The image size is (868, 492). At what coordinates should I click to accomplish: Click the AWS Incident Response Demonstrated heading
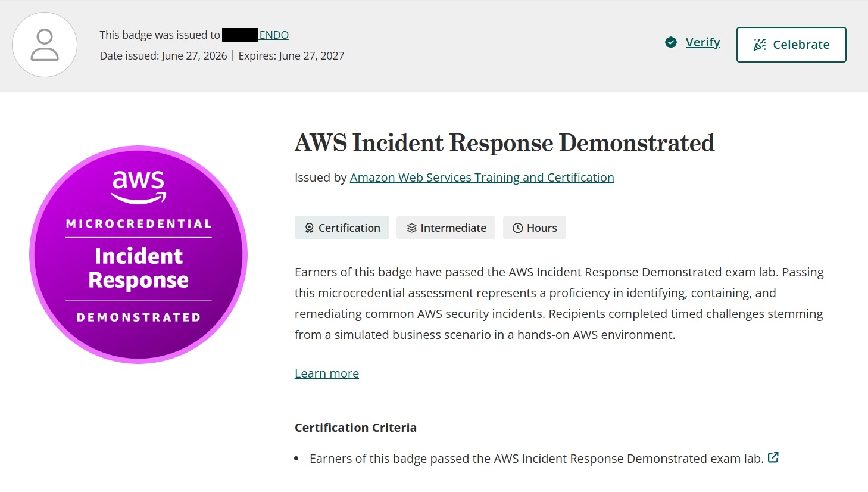pos(504,143)
